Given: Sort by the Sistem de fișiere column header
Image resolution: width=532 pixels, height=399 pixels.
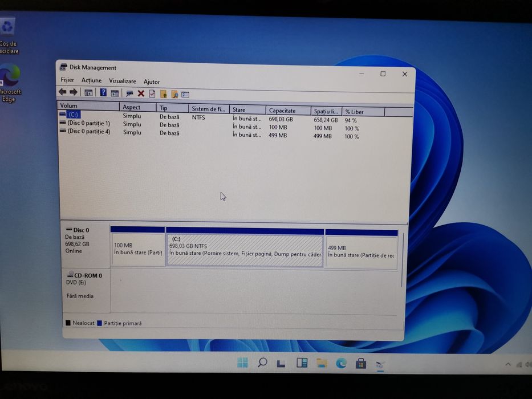Looking at the screenshot, I should (x=209, y=109).
